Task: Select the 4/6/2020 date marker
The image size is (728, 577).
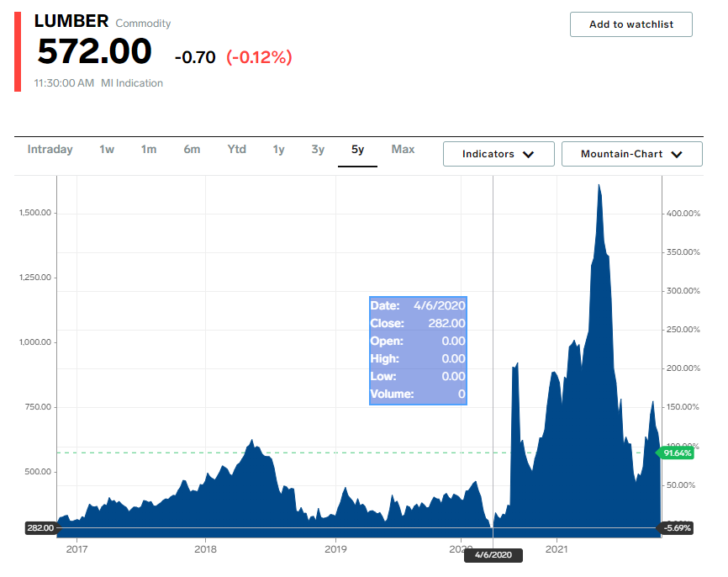Action: point(492,555)
